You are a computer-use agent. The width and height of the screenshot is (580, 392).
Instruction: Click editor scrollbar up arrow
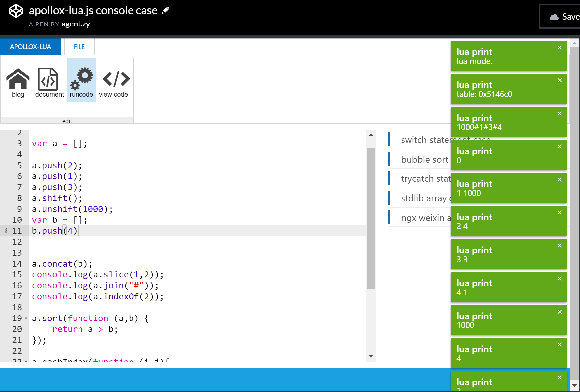coord(371,135)
